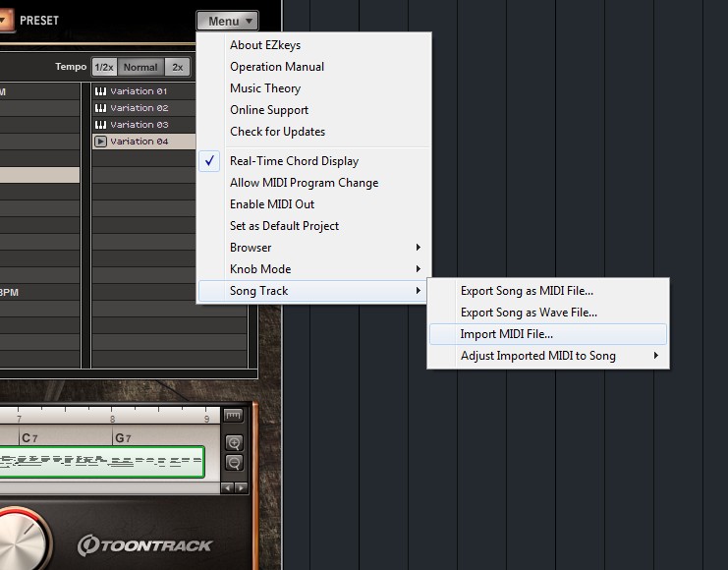Image resolution: width=728 pixels, height=570 pixels.
Task: Select Variation 01 in list
Action: pos(143,91)
